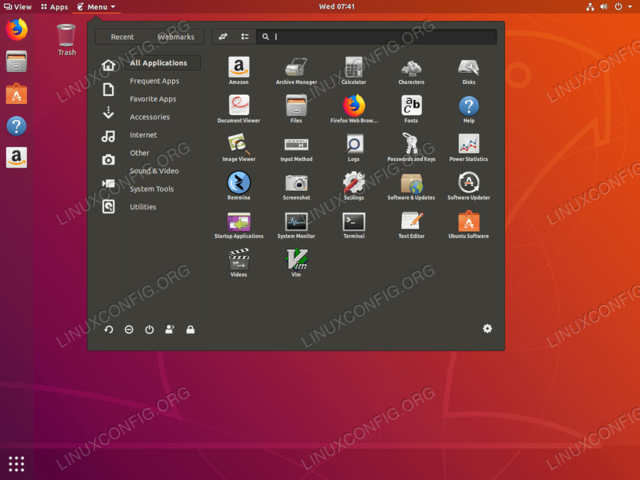Open the Fonts app
640x480 pixels.
pos(411,109)
